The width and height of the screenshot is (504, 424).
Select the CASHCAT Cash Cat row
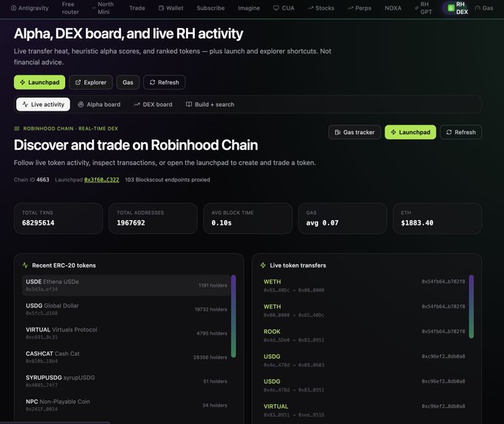(x=126, y=357)
